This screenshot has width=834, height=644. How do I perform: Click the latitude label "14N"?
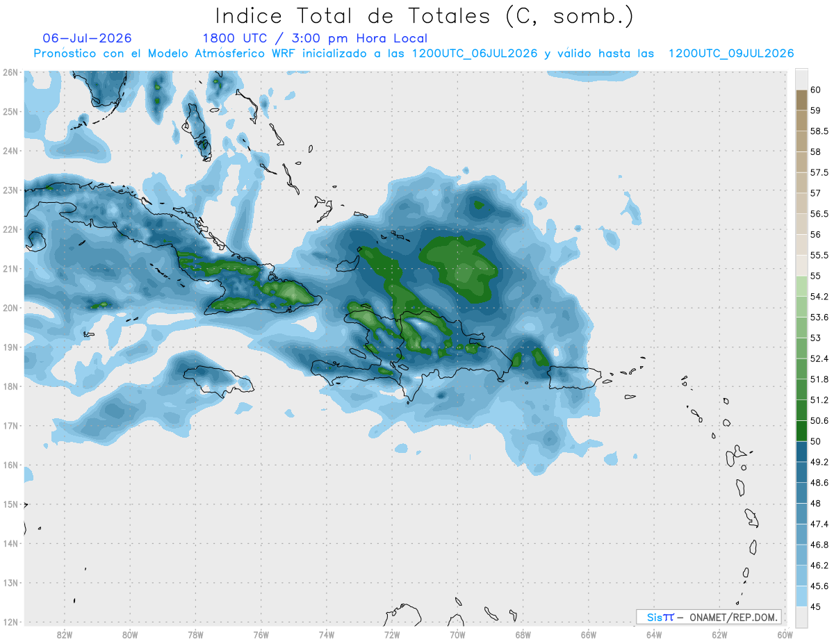pyautogui.click(x=10, y=543)
